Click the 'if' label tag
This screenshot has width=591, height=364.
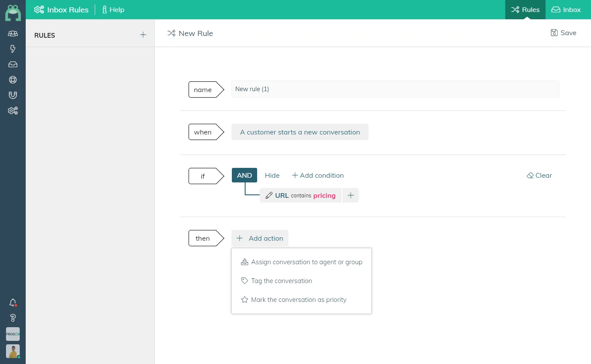(x=207, y=176)
